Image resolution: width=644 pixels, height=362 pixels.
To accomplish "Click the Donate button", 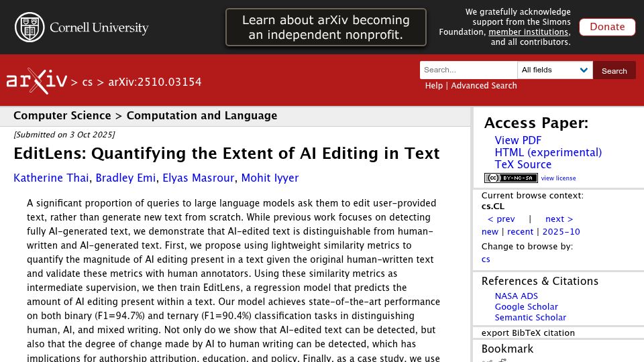I will 607,27.
